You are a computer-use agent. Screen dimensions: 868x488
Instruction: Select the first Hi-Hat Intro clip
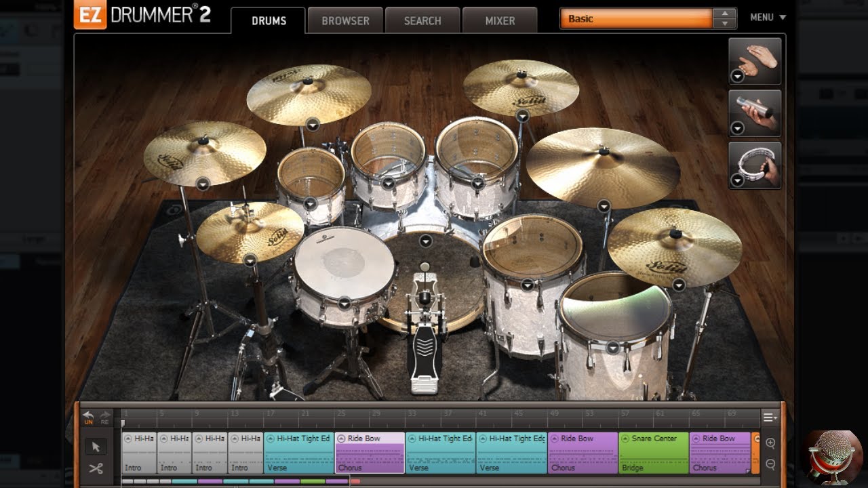(139, 453)
